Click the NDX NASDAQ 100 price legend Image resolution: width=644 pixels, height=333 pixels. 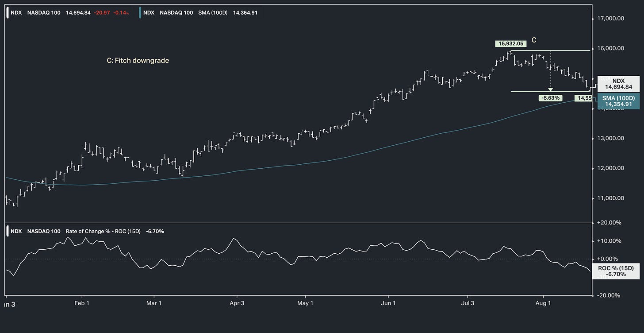point(70,12)
